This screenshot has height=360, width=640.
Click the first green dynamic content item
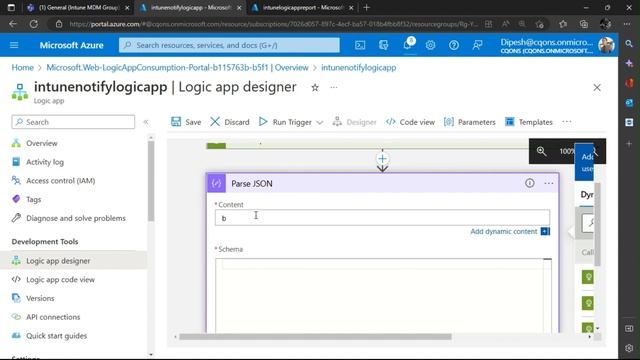(x=588, y=277)
